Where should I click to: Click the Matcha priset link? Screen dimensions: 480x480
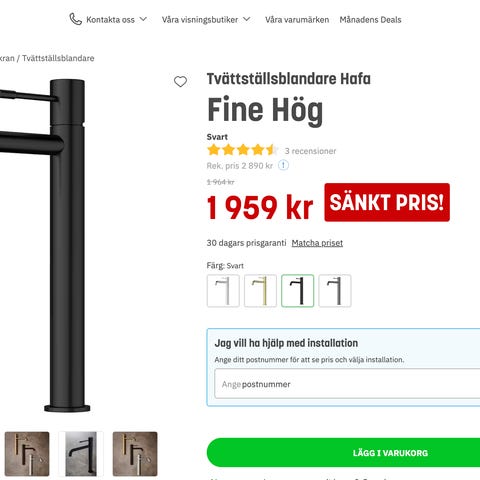click(317, 243)
